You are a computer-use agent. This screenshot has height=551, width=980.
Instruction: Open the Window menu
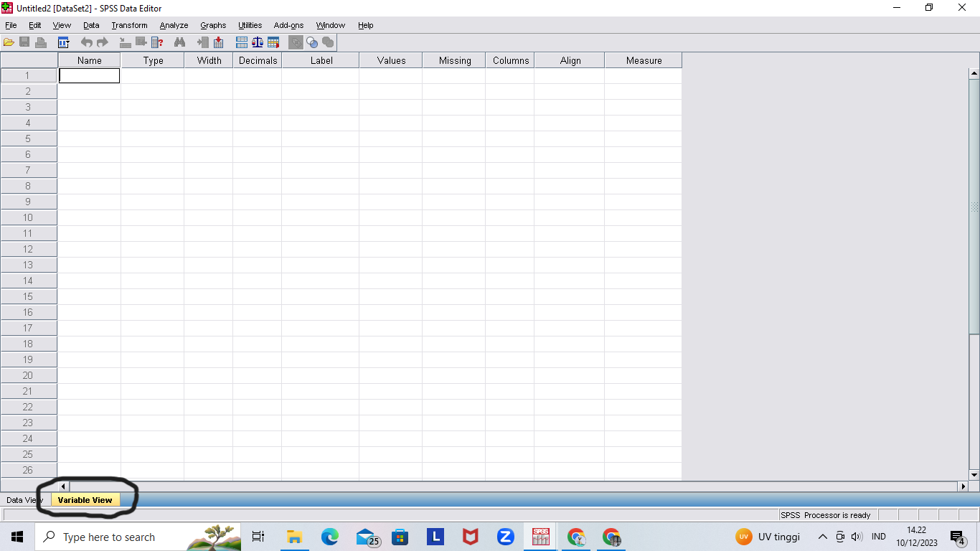[x=331, y=25]
